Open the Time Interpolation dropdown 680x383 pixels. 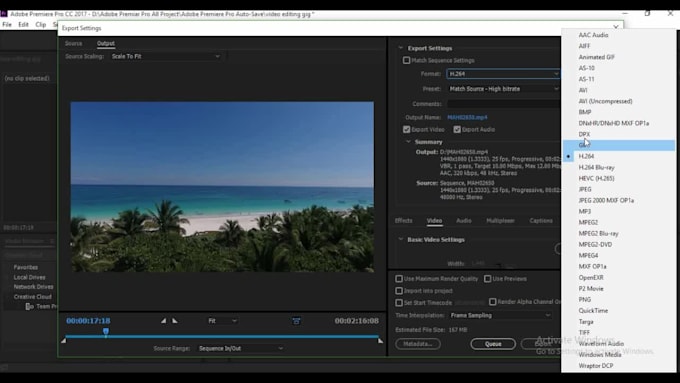[500, 315]
